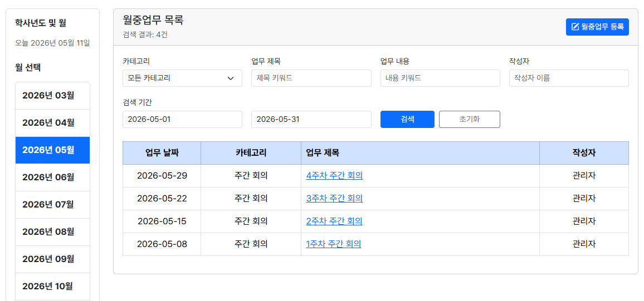Select the highlighted 2026년 05월 month
The width and height of the screenshot is (644, 301).
[x=52, y=150]
